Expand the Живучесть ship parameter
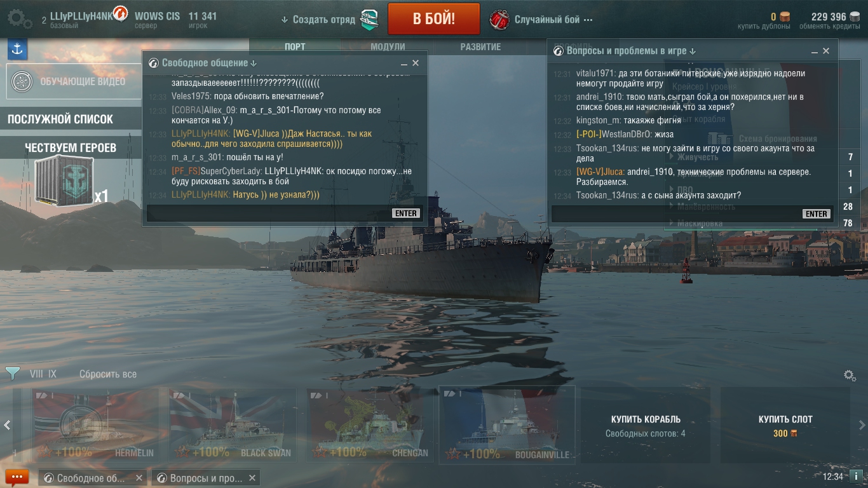 click(x=698, y=157)
